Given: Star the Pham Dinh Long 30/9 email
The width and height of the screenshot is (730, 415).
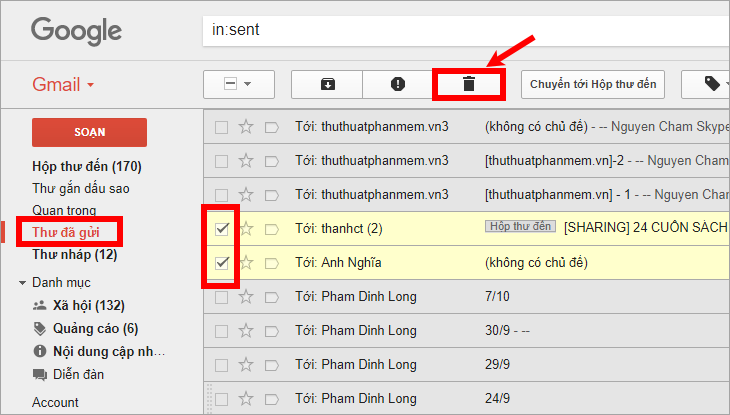Looking at the screenshot, I should [246, 331].
